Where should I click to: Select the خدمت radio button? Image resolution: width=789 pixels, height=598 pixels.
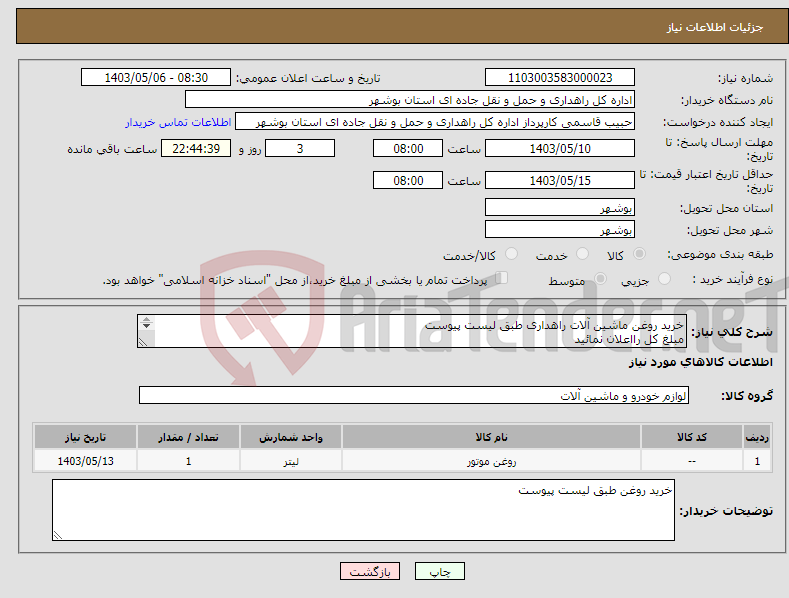pos(582,254)
